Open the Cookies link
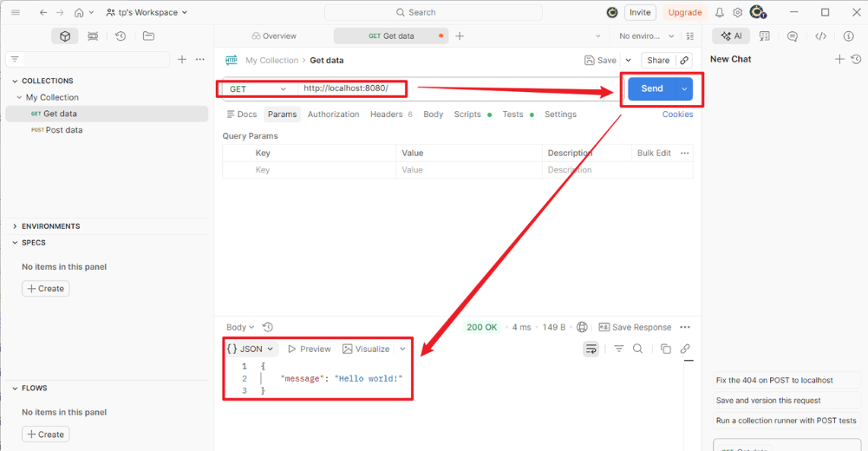This screenshot has height=451, width=868. 677,114
